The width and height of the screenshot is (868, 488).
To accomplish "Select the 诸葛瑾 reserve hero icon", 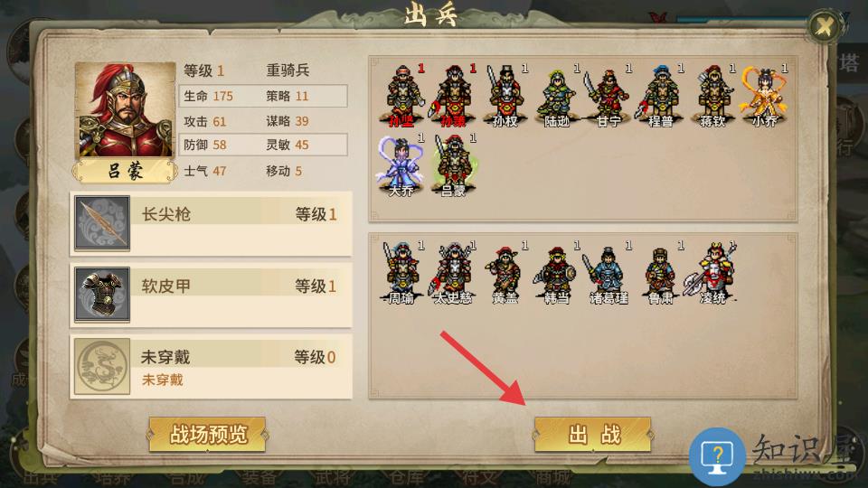I will click(x=609, y=272).
